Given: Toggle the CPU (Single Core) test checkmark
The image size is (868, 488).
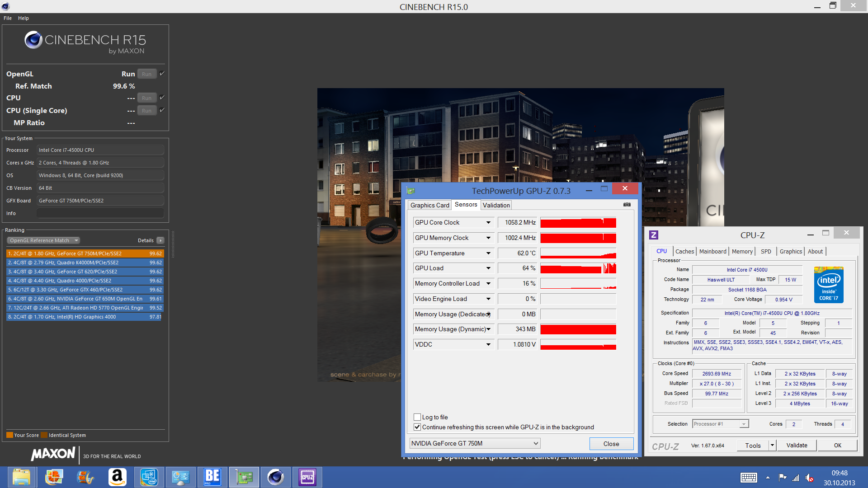Looking at the screenshot, I should click(162, 110).
